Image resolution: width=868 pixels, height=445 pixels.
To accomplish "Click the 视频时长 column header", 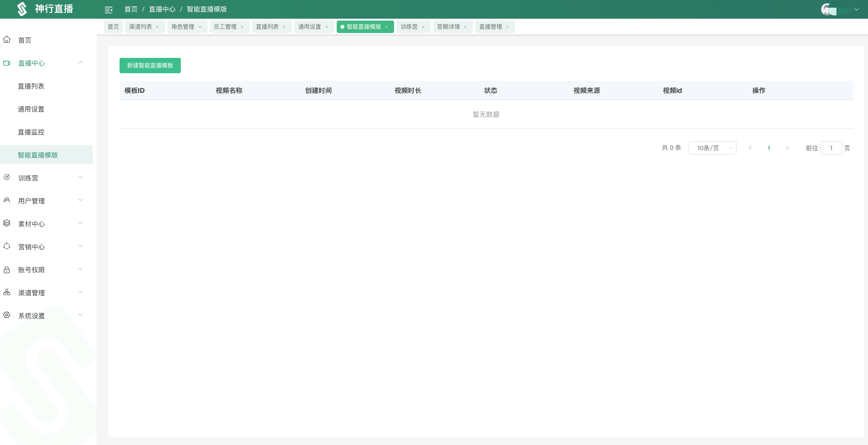I will (408, 90).
